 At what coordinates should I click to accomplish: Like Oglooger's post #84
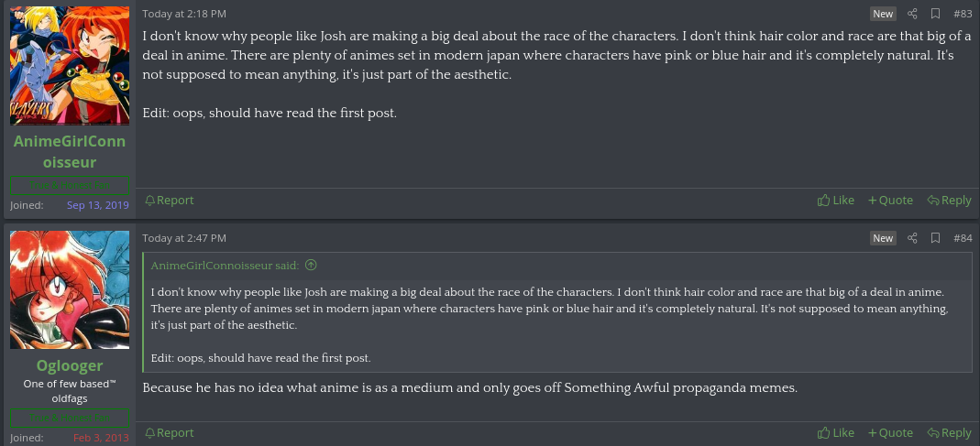836,433
